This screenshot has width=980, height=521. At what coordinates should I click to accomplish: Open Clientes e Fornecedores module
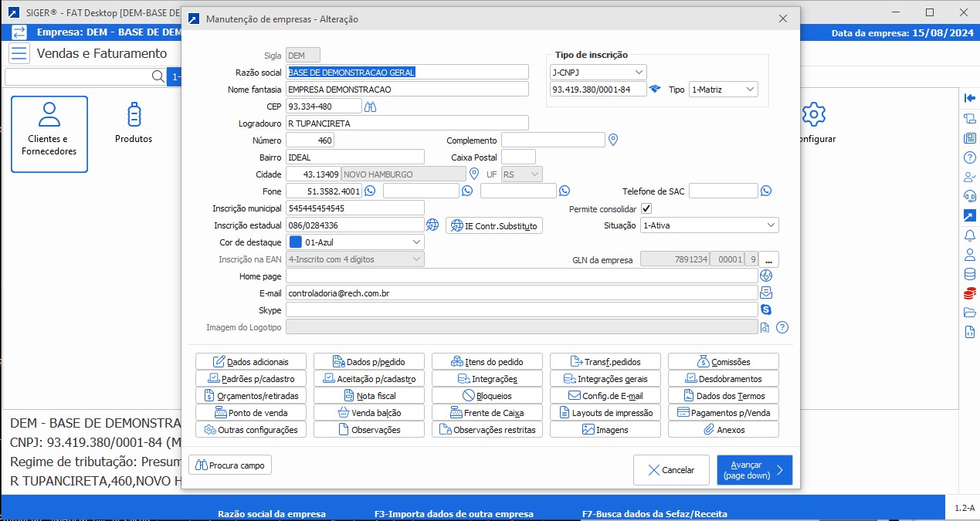(49, 134)
